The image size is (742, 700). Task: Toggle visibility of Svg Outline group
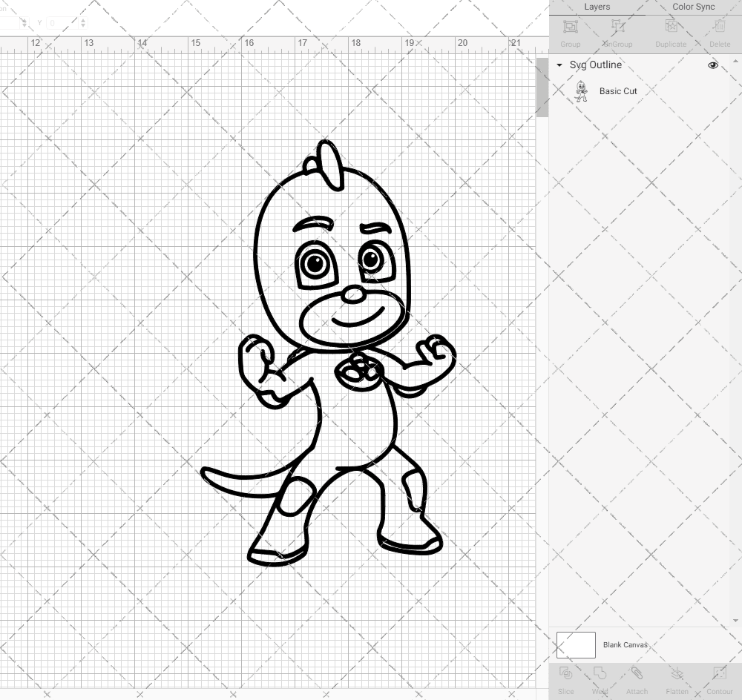(712, 65)
